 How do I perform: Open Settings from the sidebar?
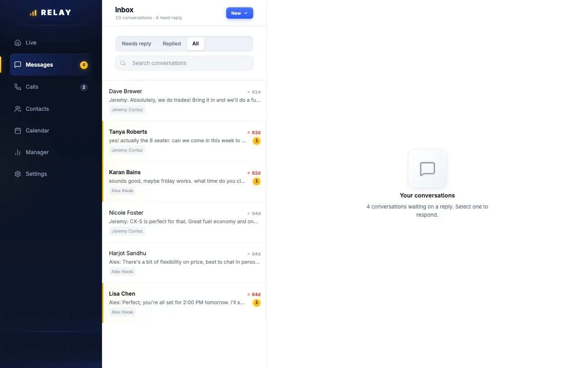point(51,174)
